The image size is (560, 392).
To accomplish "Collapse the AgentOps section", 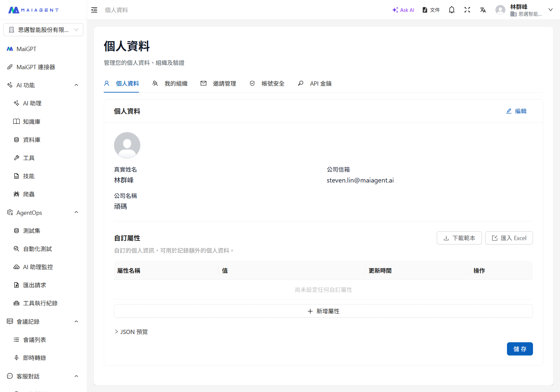I will click(x=76, y=212).
